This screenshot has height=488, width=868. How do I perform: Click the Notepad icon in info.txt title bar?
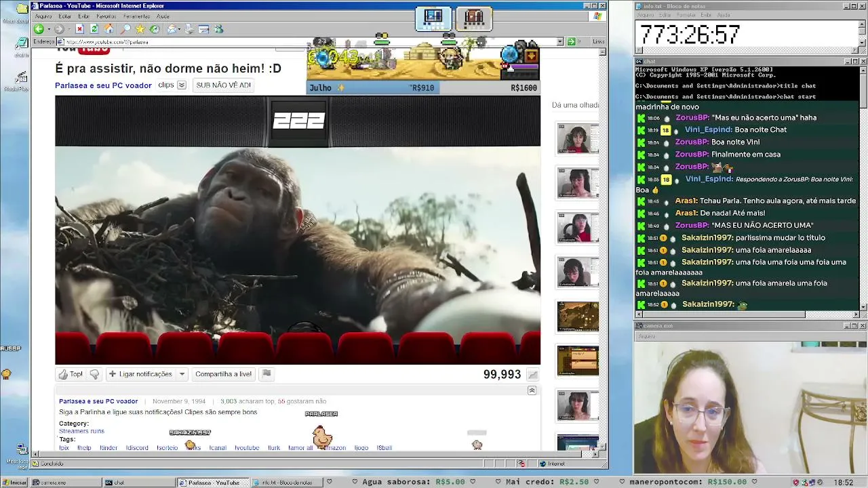pos(638,6)
